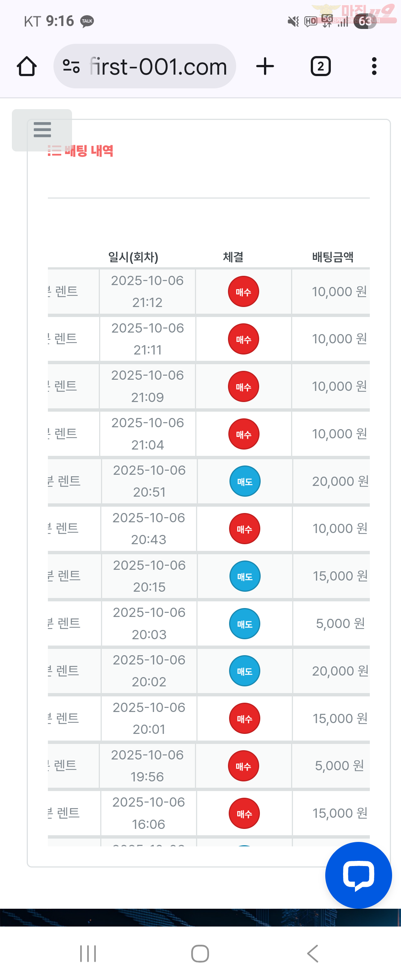This screenshot has width=401, height=980.
Task: Open the blue live chat bubble
Action: coord(358,875)
